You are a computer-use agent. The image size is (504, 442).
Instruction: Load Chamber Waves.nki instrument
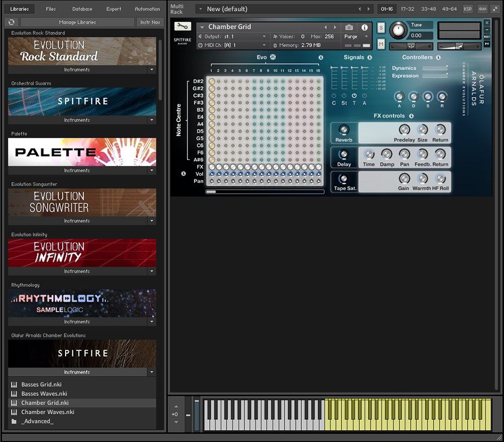coord(82,412)
